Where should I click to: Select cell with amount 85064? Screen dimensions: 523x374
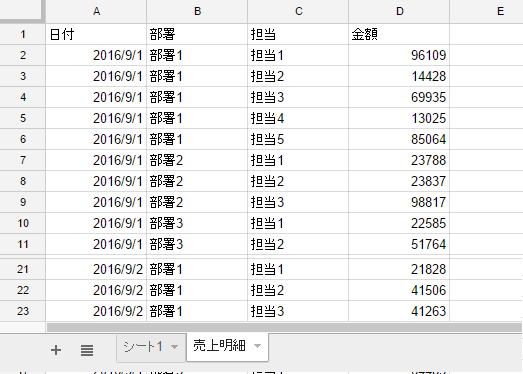(x=399, y=139)
